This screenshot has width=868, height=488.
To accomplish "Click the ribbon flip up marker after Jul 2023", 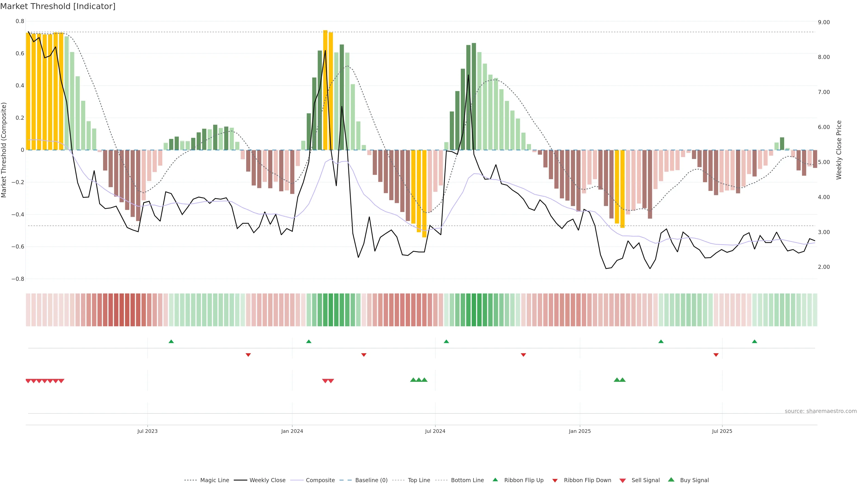I will [x=171, y=342].
